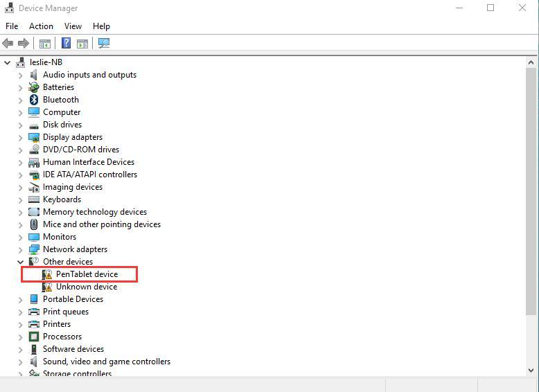Click the scrollbar down arrow
The width and height of the screenshot is (539, 392).
(531, 371)
